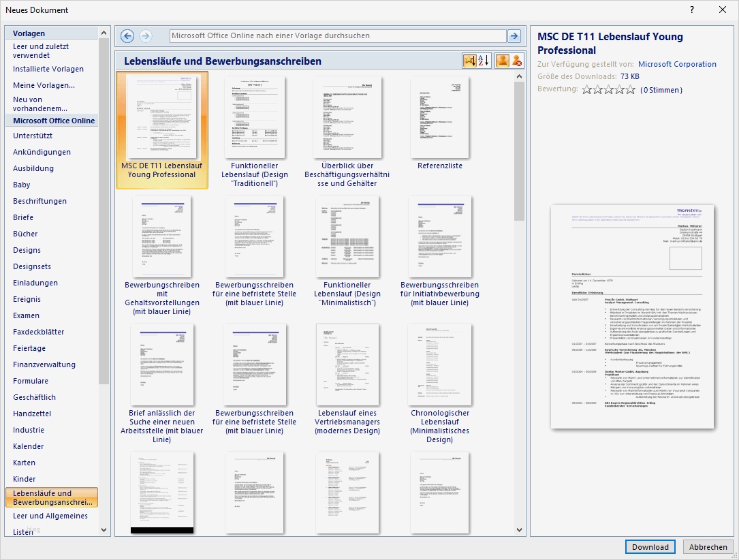Select "Leer und zuletzt verwendet"
The image size is (739, 560).
[40, 50]
